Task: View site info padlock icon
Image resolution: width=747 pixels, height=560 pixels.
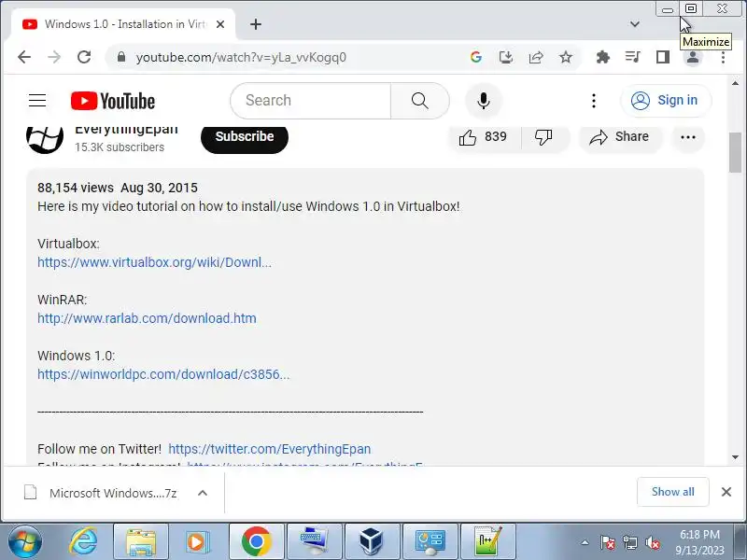Action: [121, 57]
